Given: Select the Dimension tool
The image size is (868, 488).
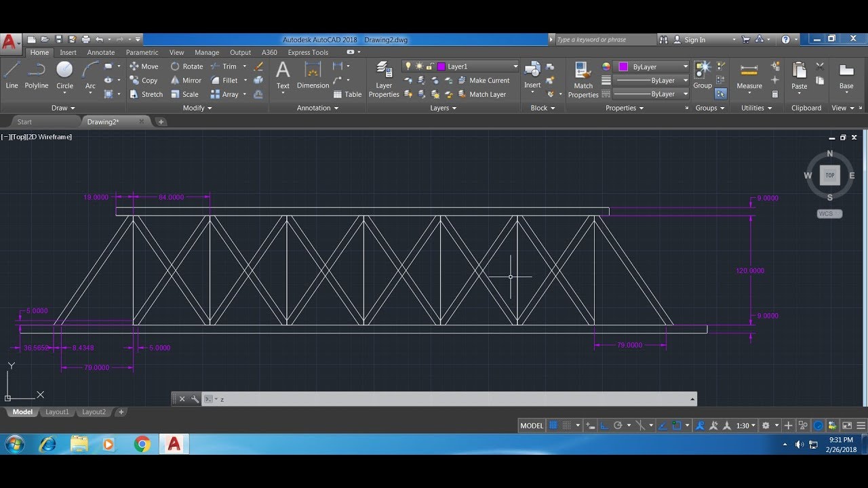Looking at the screenshot, I should click(x=313, y=75).
